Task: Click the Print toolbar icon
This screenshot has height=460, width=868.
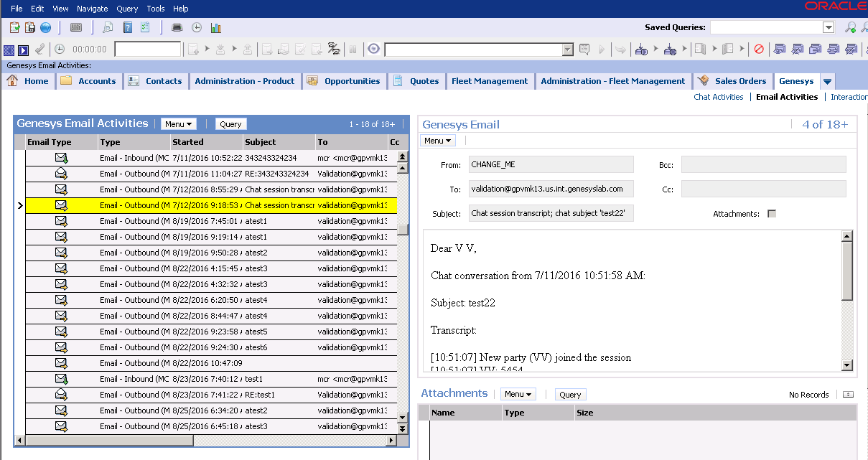Action: point(177,27)
